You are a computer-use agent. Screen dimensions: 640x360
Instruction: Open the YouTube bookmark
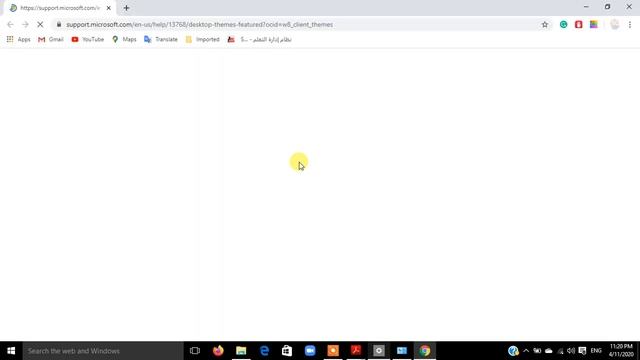click(87, 39)
